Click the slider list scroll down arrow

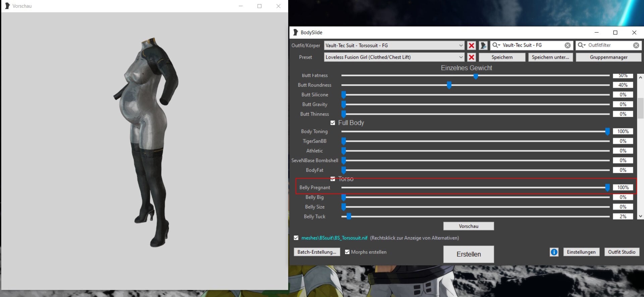(x=640, y=216)
